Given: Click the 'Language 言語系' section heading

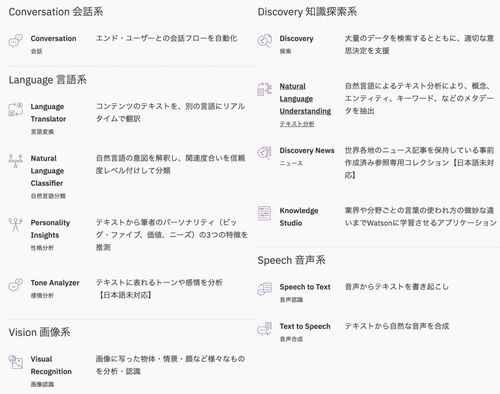Looking at the screenshot, I should (48, 80).
